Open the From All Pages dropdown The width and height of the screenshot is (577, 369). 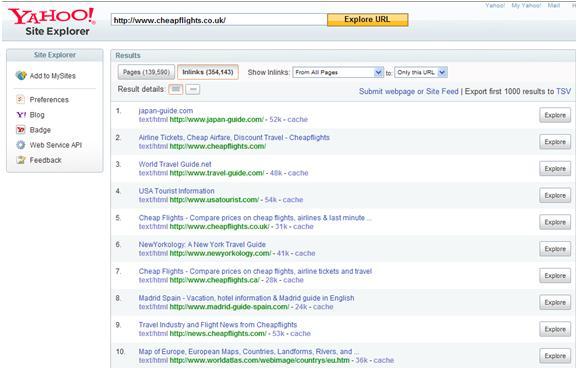[x=338, y=72]
